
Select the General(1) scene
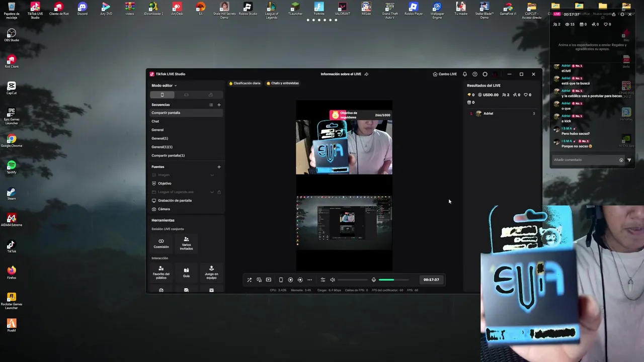186,138
